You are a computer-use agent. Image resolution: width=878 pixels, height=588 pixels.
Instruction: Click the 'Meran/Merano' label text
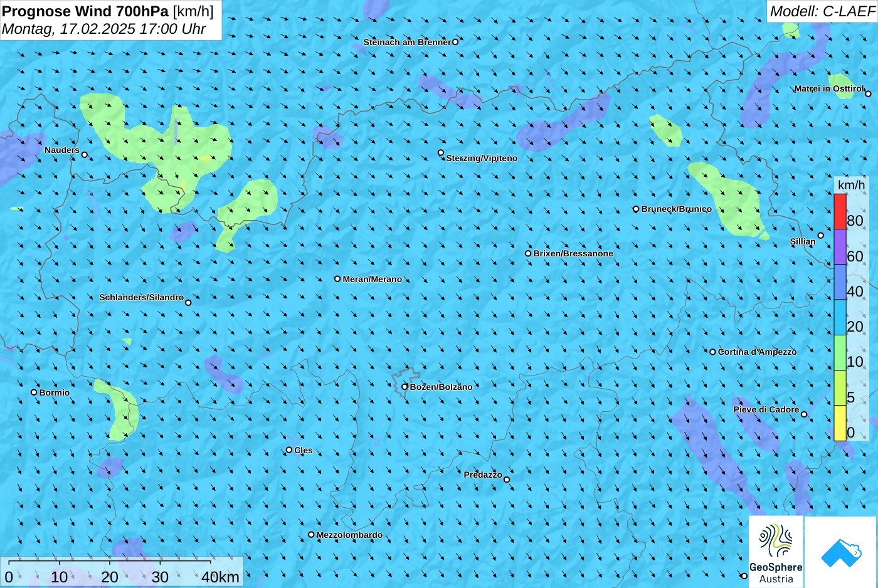[373, 279]
